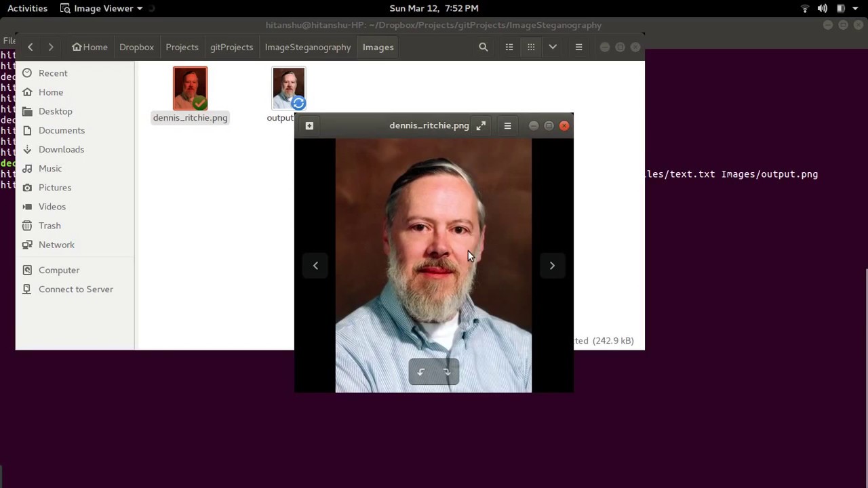Switch Files to grid view

coord(531,47)
